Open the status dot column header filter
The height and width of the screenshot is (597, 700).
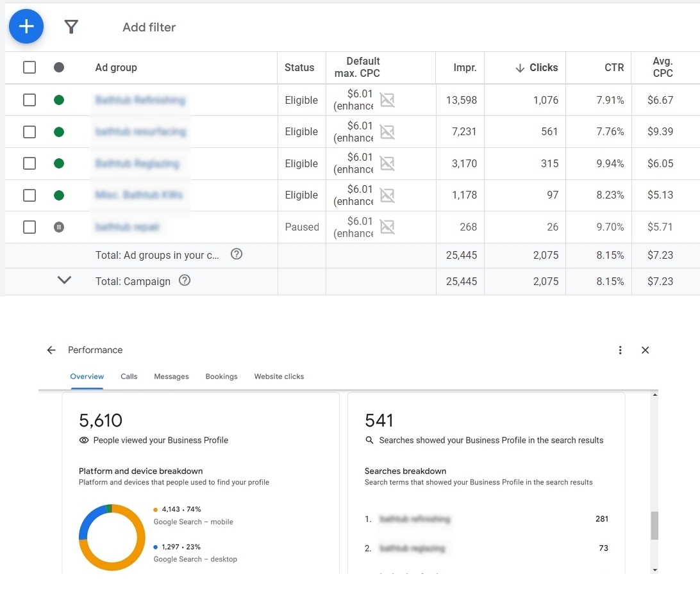coord(59,67)
